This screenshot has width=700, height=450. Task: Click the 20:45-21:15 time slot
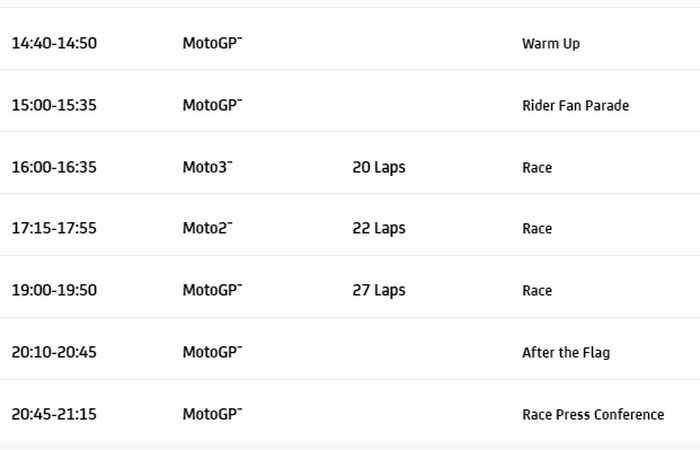(54, 415)
